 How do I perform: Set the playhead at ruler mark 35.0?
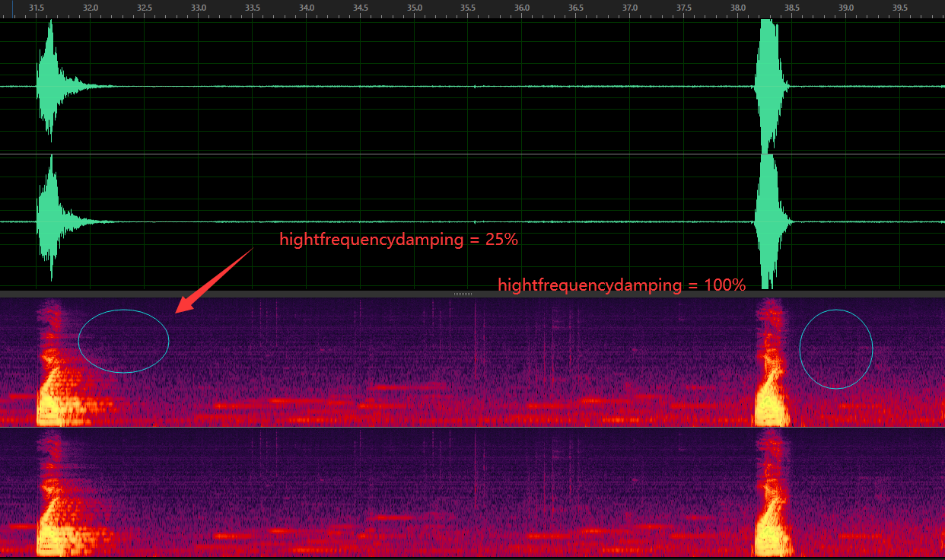[415, 8]
